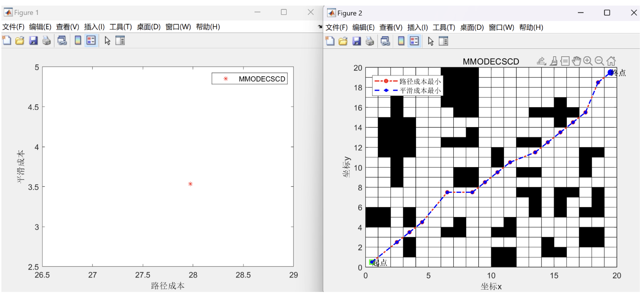Open 帮助(H) menu in Figure 1
The width and height of the screenshot is (644, 298).
click(x=208, y=27)
